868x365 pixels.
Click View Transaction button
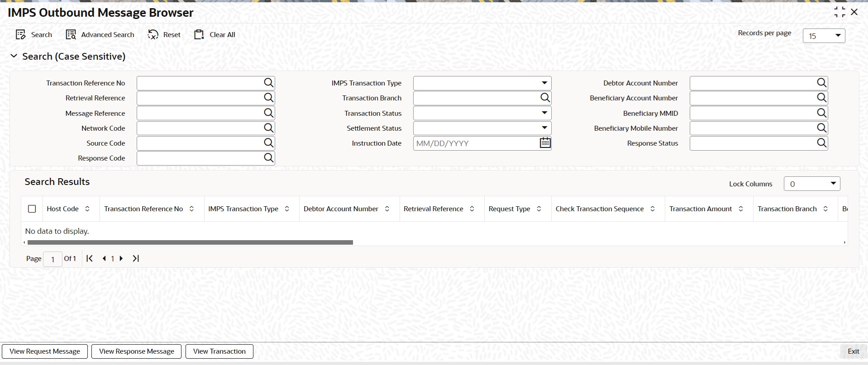tap(219, 351)
